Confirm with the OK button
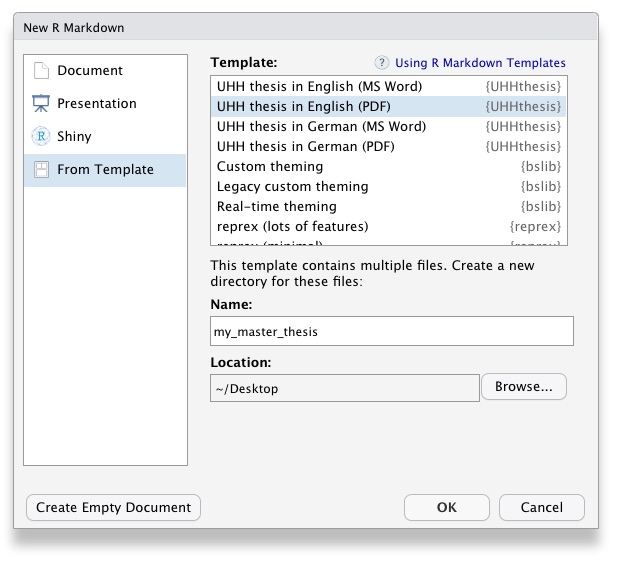627x570 pixels. 447,508
